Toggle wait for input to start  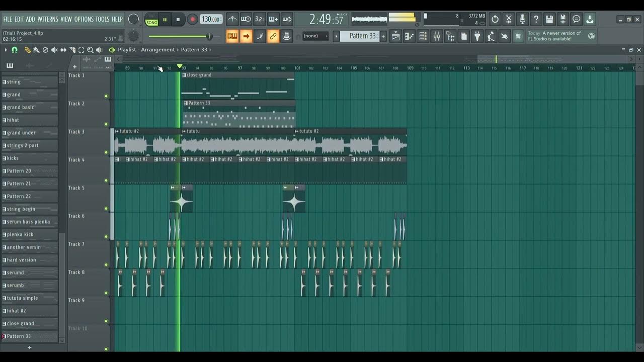246,19
